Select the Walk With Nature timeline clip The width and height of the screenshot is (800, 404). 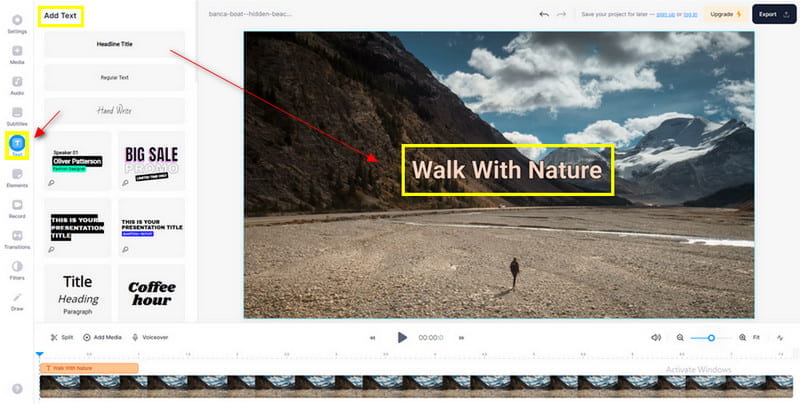(x=89, y=368)
